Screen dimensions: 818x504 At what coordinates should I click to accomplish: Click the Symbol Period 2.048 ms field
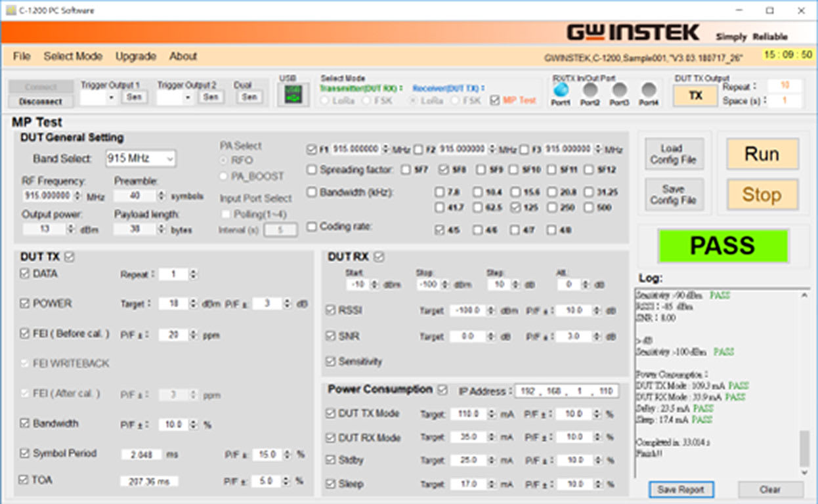140,454
